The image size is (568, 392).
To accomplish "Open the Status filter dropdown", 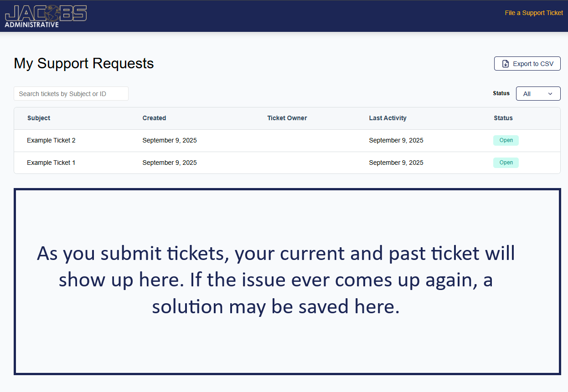I will coord(538,93).
